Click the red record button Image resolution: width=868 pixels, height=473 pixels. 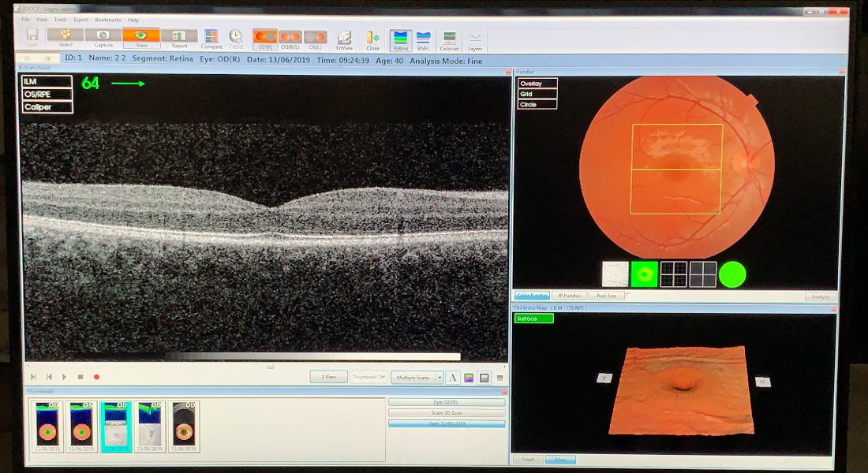(x=96, y=377)
